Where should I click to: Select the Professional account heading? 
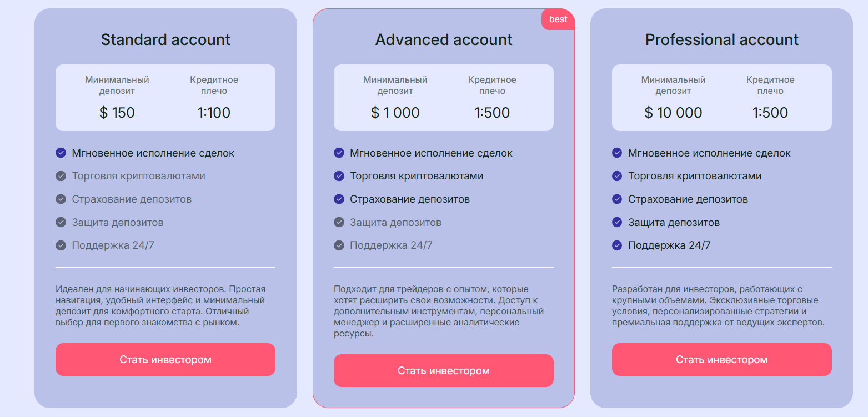(722, 40)
